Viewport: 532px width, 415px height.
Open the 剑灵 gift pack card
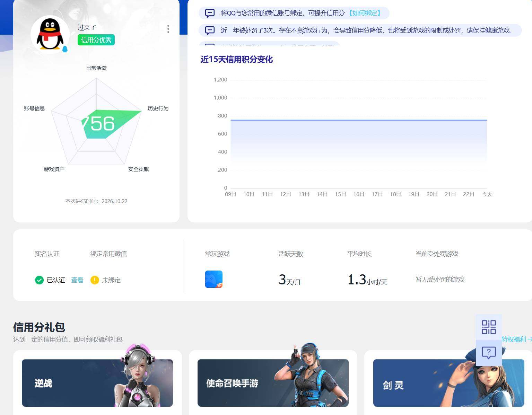[x=448, y=383]
